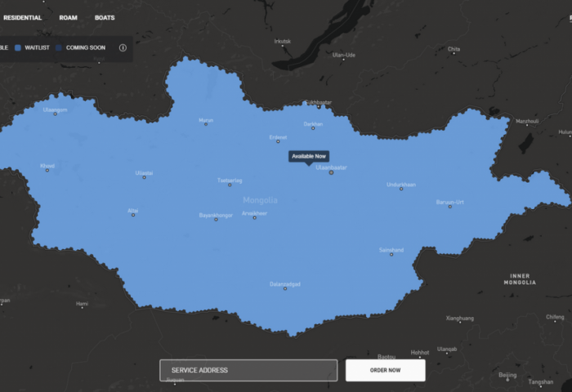Switch to the Roam tab
Viewport: 572px width, 392px height.
68,17
